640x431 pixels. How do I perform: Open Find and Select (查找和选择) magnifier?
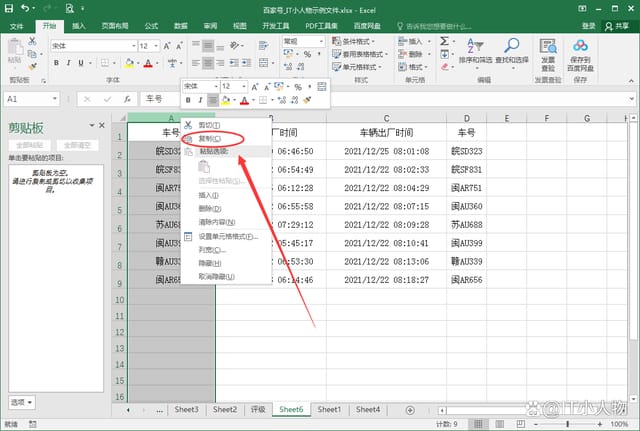(x=512, y=52)
